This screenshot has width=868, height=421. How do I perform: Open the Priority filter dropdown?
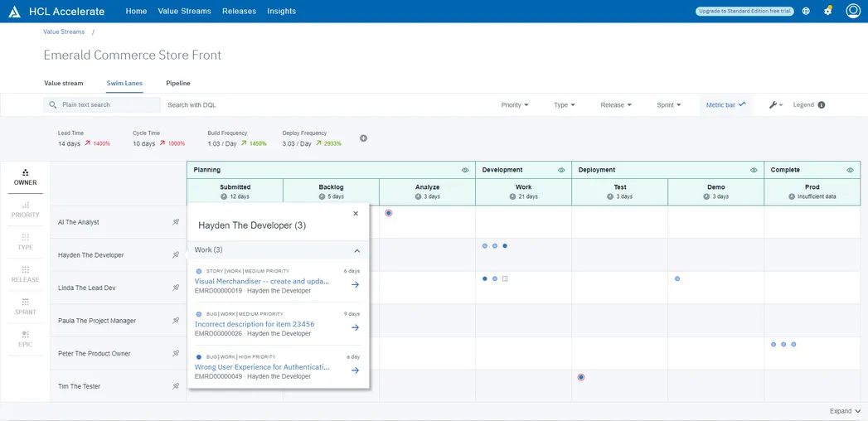coord(515,105)
